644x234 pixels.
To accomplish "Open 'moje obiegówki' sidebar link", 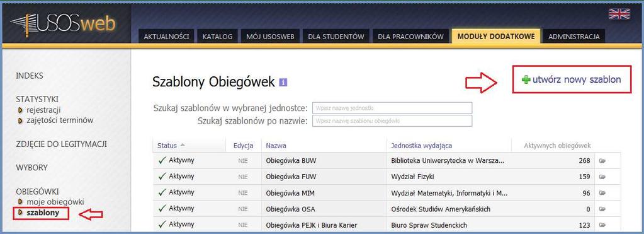I will point(55,202).
